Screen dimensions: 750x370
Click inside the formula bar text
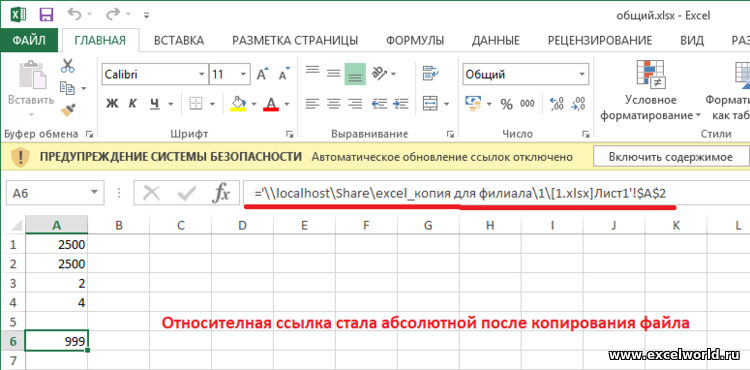460,193
